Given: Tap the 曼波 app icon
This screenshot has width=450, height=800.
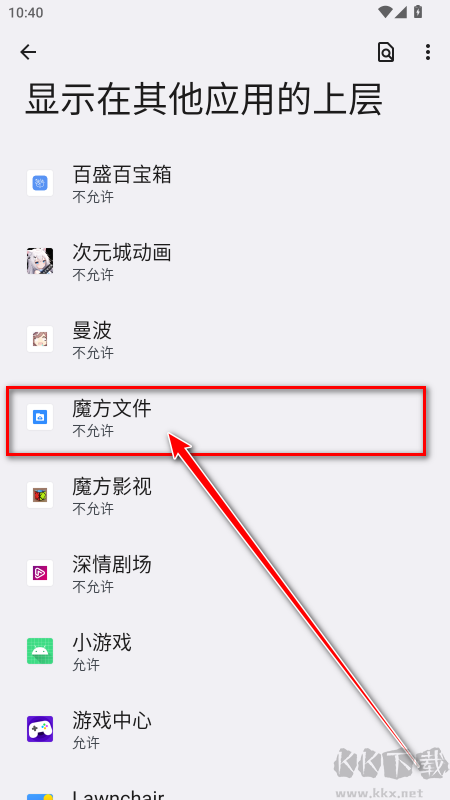Looking at the screenshot, I should 40,339.
